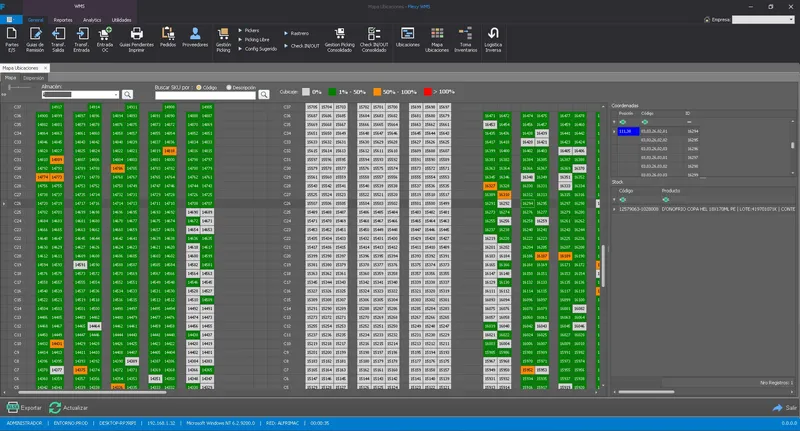Select orange location cell 14816
This screenshot has height=431, width=800.
(x=169, y=151)
